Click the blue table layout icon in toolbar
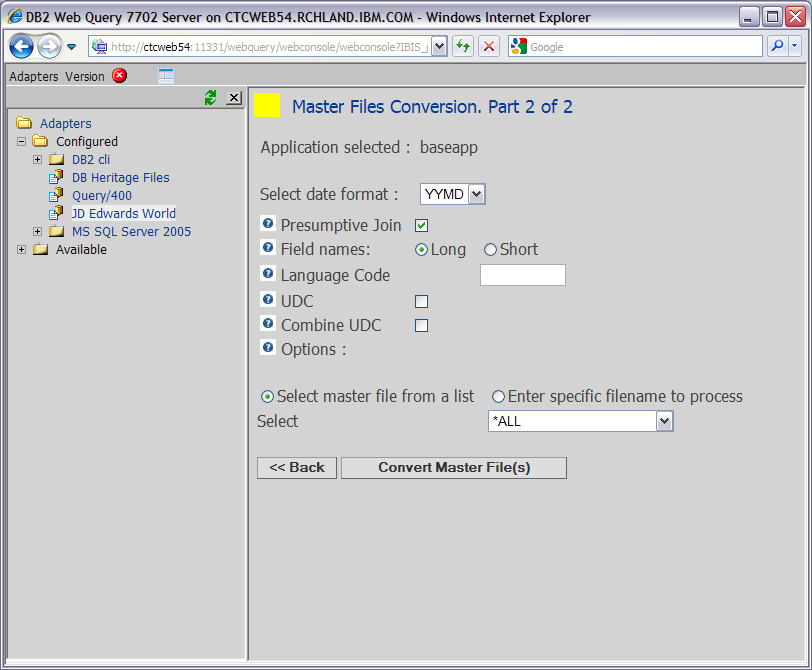 [166, 76]
